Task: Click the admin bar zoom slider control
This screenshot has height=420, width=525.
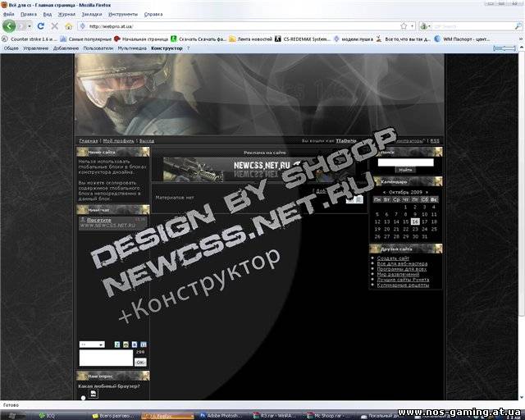Action: click(504, 48)
